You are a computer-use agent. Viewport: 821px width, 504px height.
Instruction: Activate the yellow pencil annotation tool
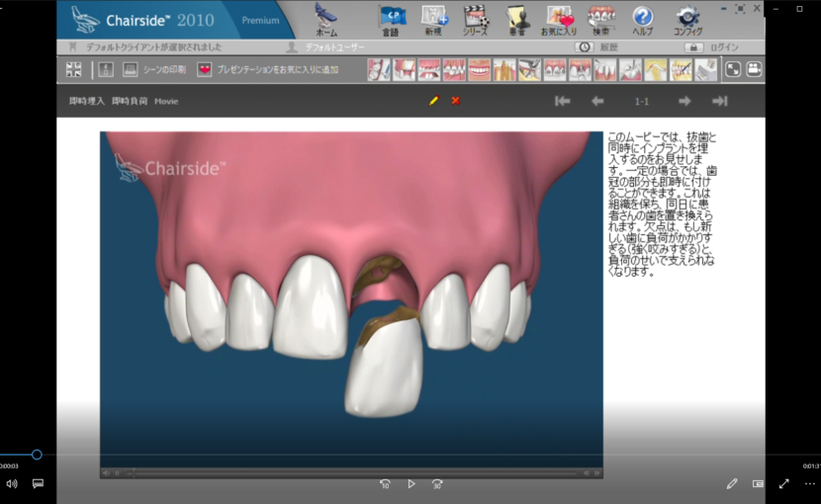[434, 101]
